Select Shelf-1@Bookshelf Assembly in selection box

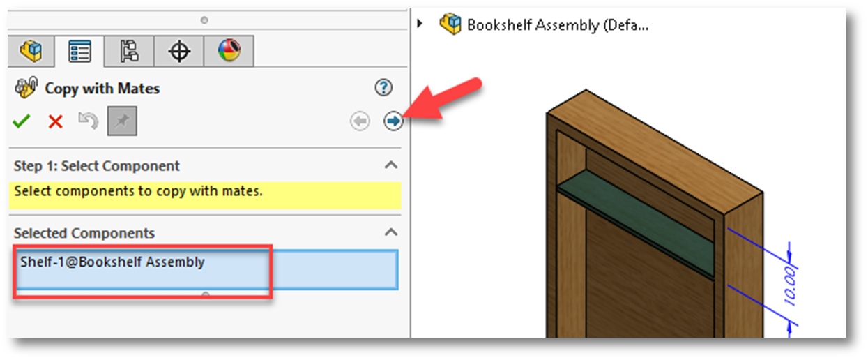pos(113,262)
